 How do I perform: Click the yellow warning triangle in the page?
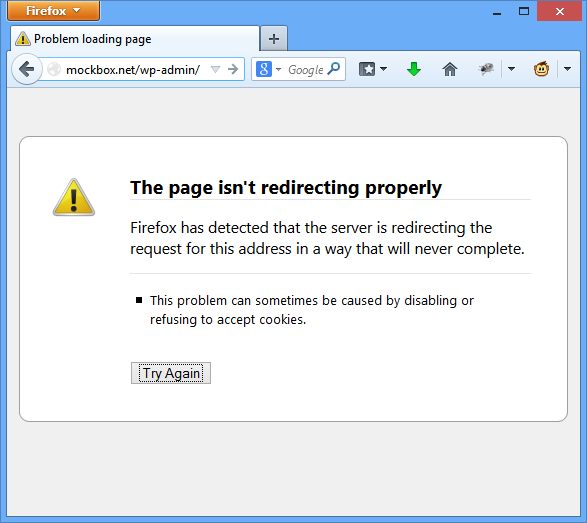tap(74, 197)
